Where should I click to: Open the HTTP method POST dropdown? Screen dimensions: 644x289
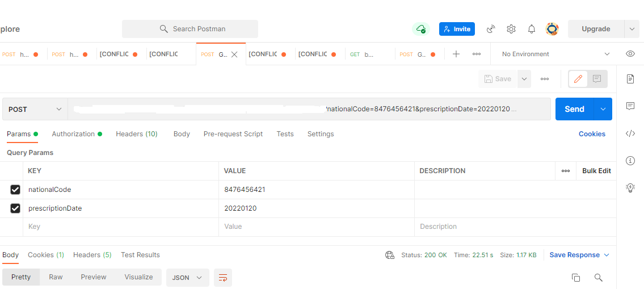click(35, 109)
